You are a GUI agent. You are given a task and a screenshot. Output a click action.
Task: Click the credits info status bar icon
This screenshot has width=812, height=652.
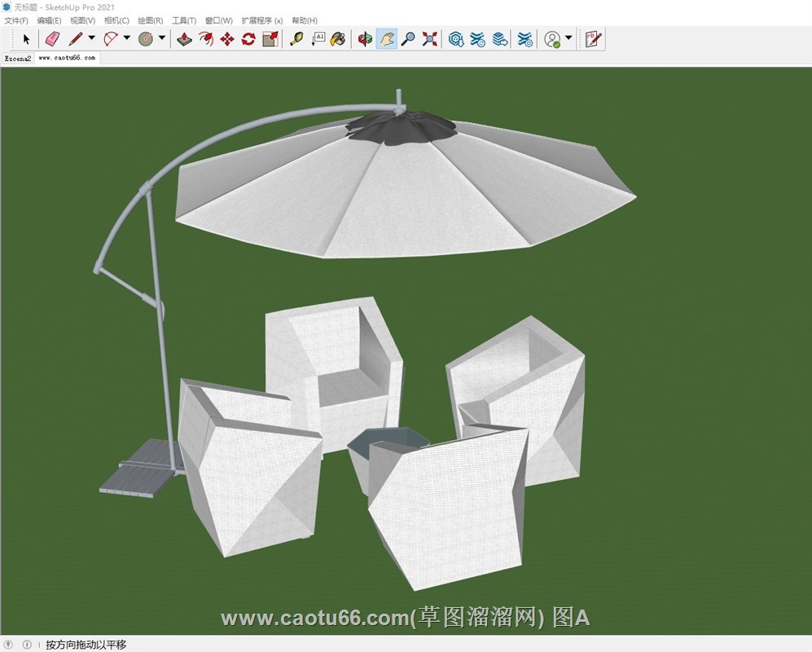click(x=27, y=644)
